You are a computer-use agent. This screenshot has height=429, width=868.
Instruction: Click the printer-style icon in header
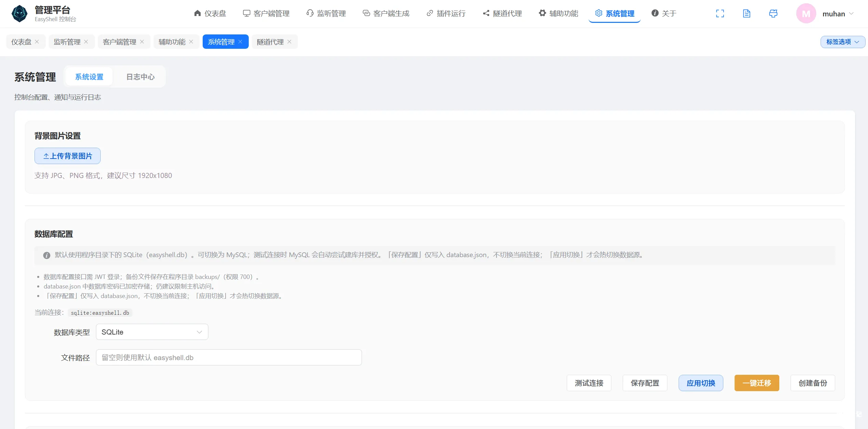[x=773, y=14]
